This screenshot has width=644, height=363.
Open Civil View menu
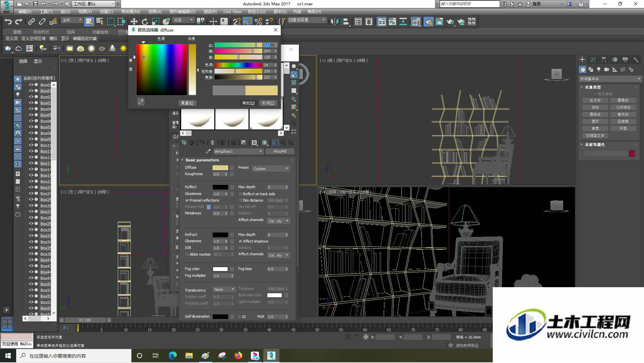point(232,11)
